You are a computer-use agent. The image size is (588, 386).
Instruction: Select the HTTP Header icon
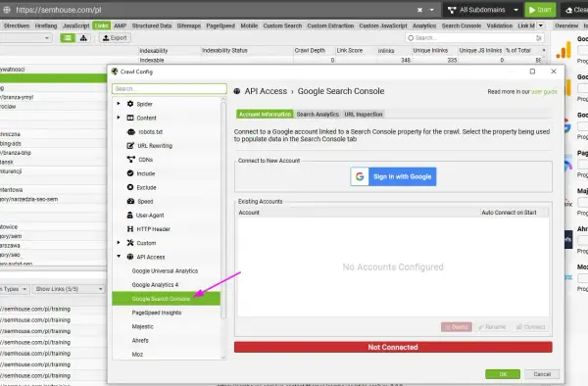point(130,229)
